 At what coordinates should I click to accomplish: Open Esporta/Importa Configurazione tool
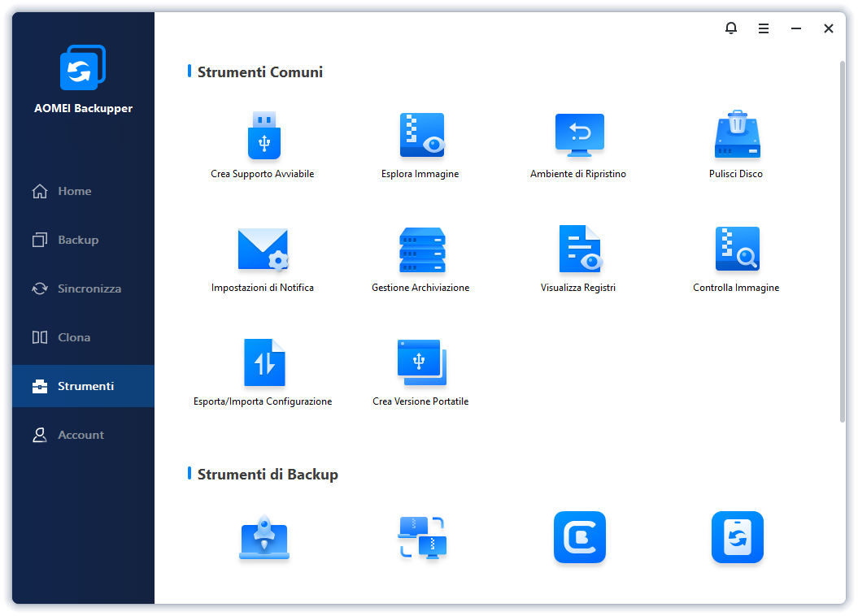click(263, 363)
